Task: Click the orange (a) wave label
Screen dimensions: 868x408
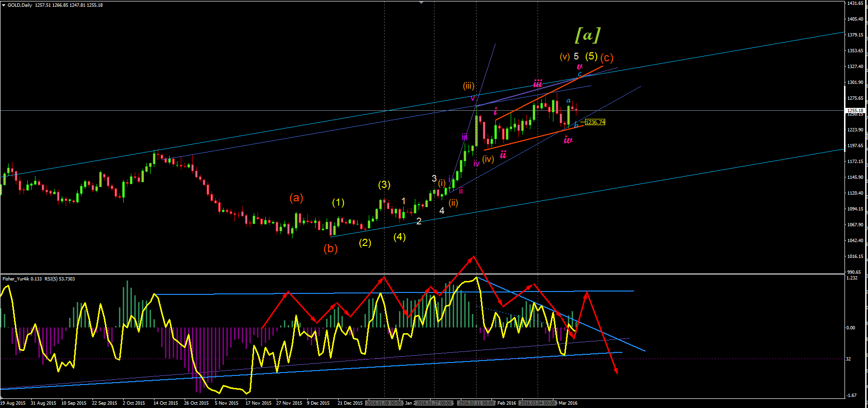Action: tap(296, 198)
